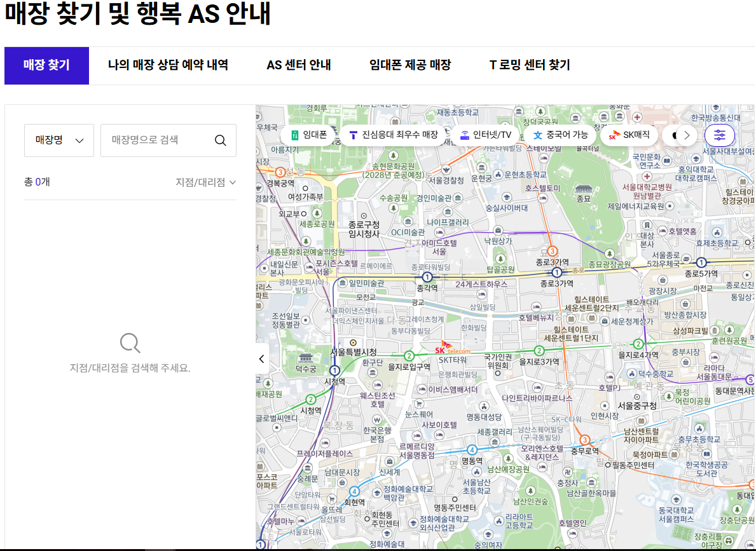This screenshot has height=551, width=756.
Task: Click the 광장시장 label on map
Action: pos(663,291)
